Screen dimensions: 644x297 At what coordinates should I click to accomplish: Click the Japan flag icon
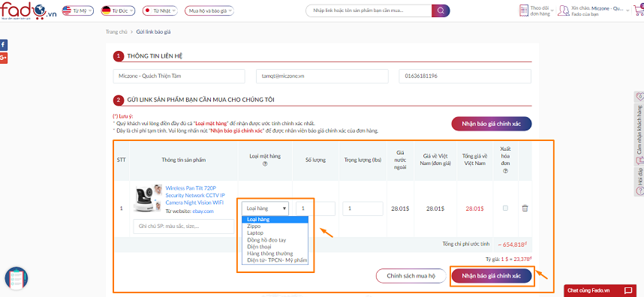147,10
